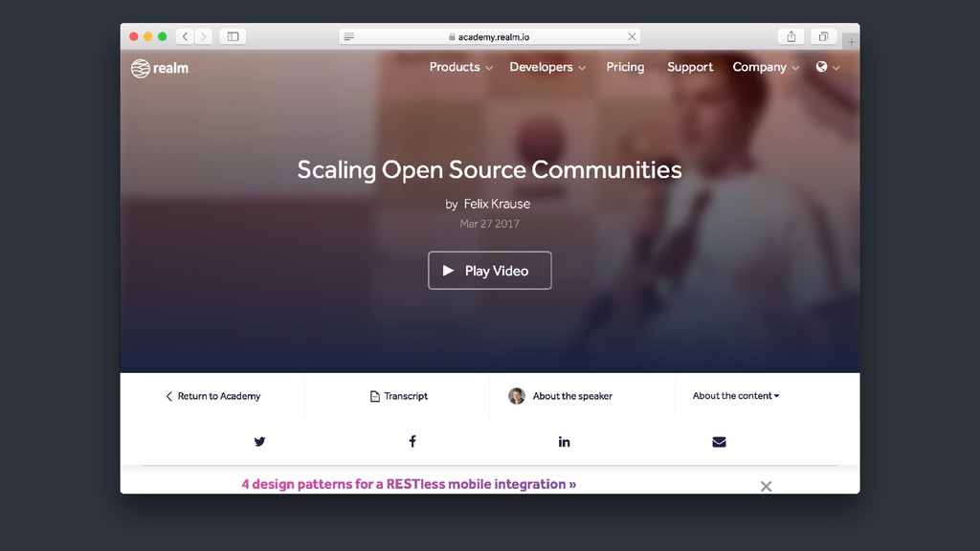Screen dimensions: 980x551
Task: Open the Safari share button
Action: tap(791, 37)
